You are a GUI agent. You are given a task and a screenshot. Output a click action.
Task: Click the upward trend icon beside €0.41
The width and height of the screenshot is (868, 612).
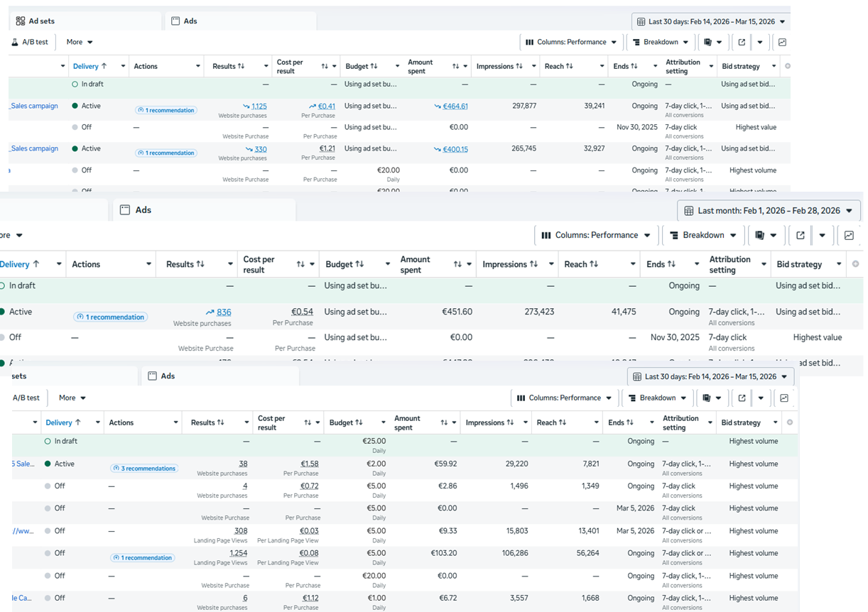[313, 106]
